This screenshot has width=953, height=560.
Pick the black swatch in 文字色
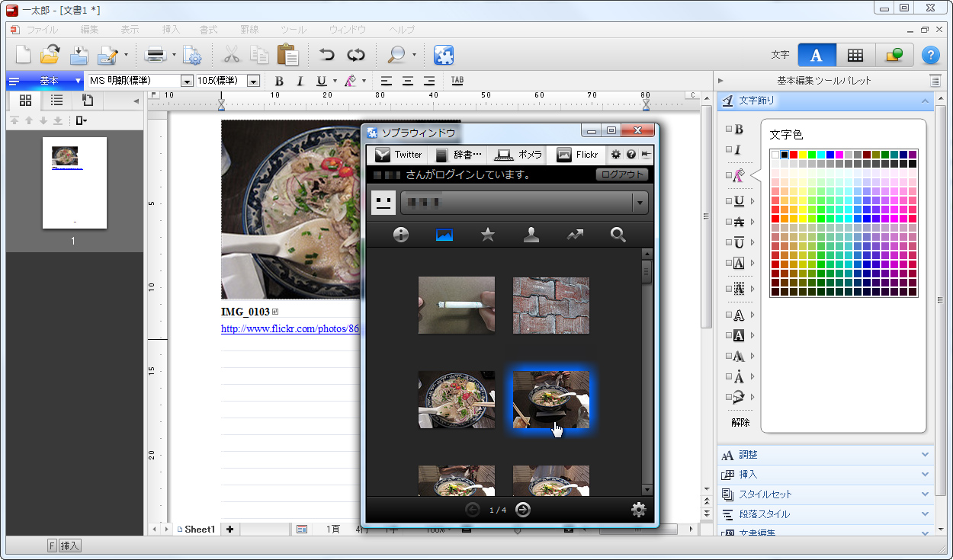coord(785,155)
